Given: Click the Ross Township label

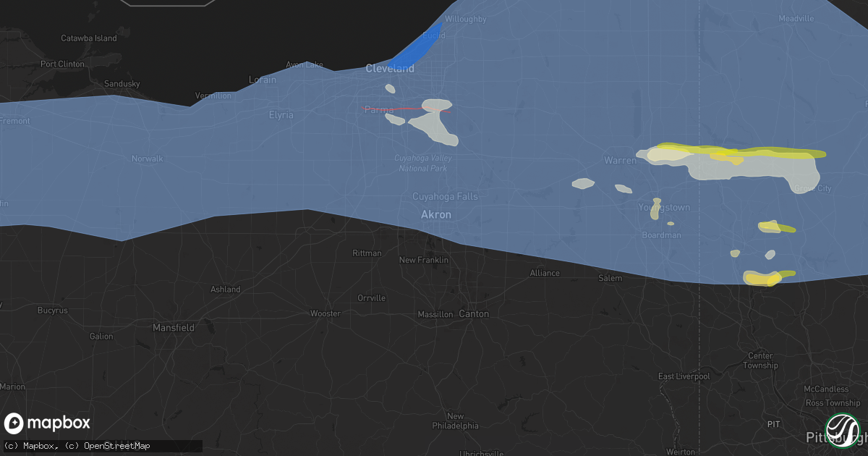Looking at the screenshot, I should coord(832,402).
